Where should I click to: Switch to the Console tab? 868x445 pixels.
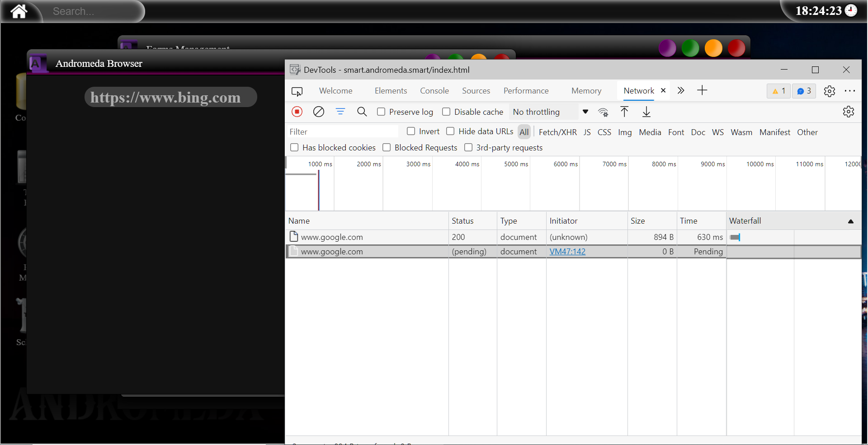(x=434, y=90)
